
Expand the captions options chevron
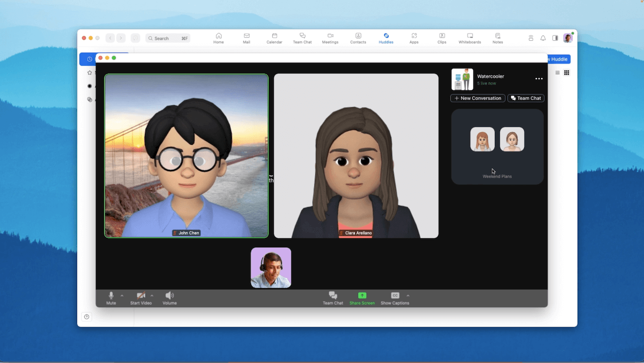408,296
